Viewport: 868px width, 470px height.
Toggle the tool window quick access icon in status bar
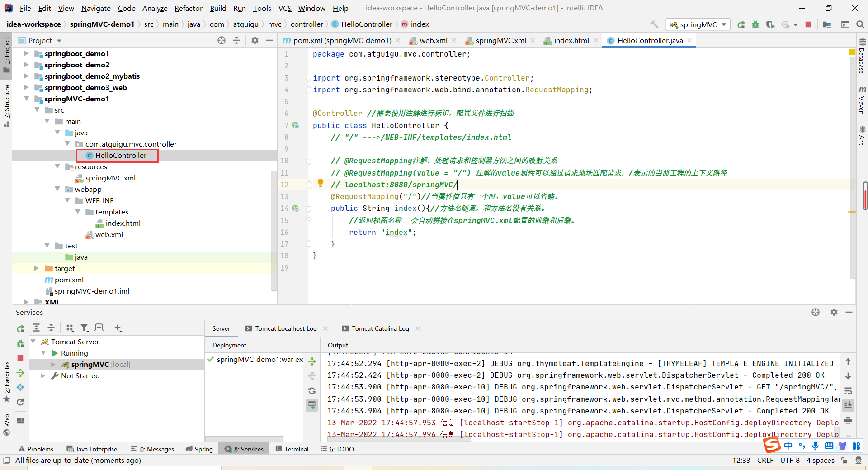tap(6, 460)
